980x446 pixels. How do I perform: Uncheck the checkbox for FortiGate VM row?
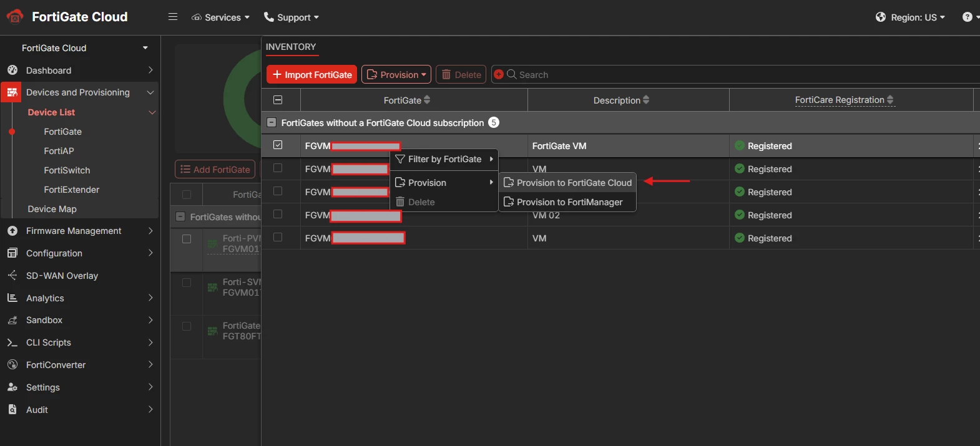tap(278, 145)
